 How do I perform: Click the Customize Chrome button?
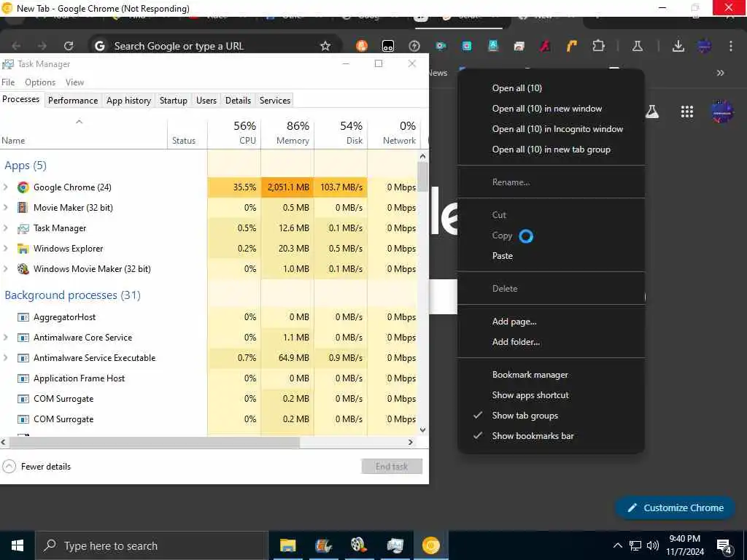tap(675, 508)
